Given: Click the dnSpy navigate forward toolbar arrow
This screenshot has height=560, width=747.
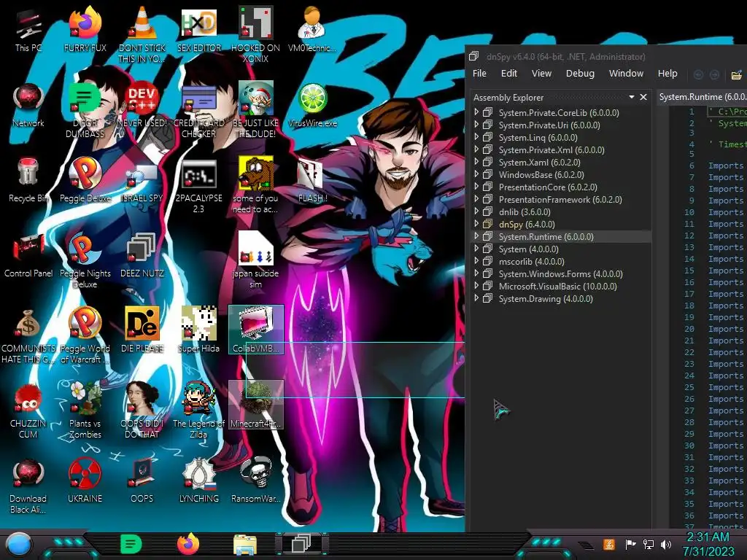Looking at the screenshot, I should (x=715, y=75).
